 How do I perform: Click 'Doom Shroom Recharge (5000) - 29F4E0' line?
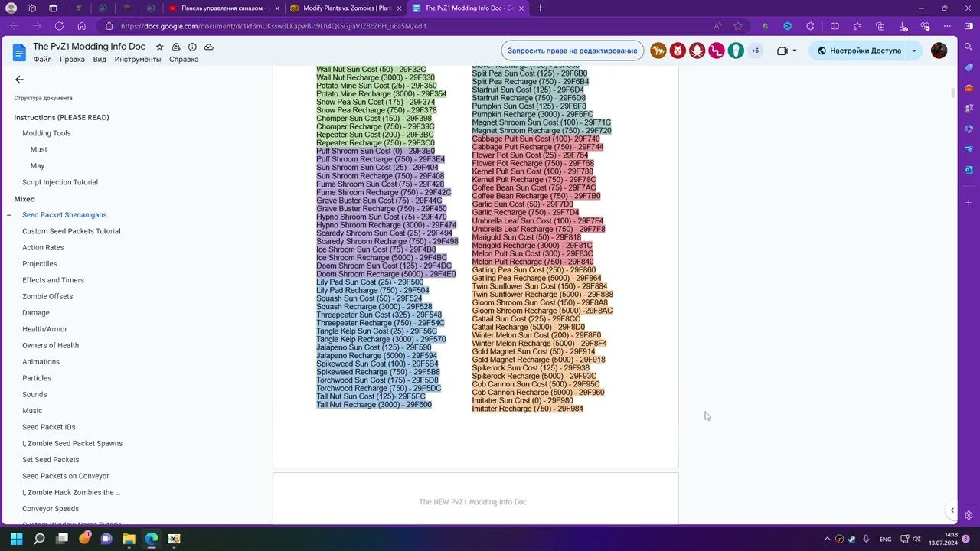pyautogui.click(x=386, y=274)
